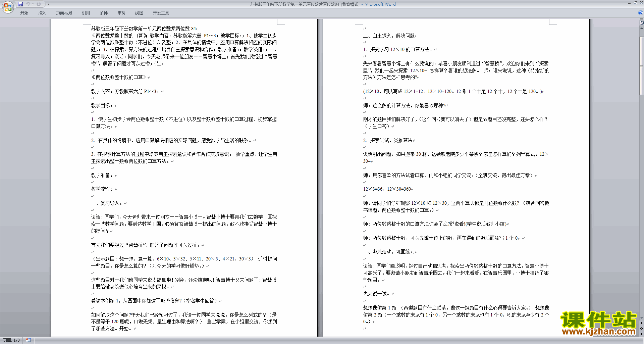Open the Undo history dropdown arrow

pyautogui.click(x=33, y=4)
